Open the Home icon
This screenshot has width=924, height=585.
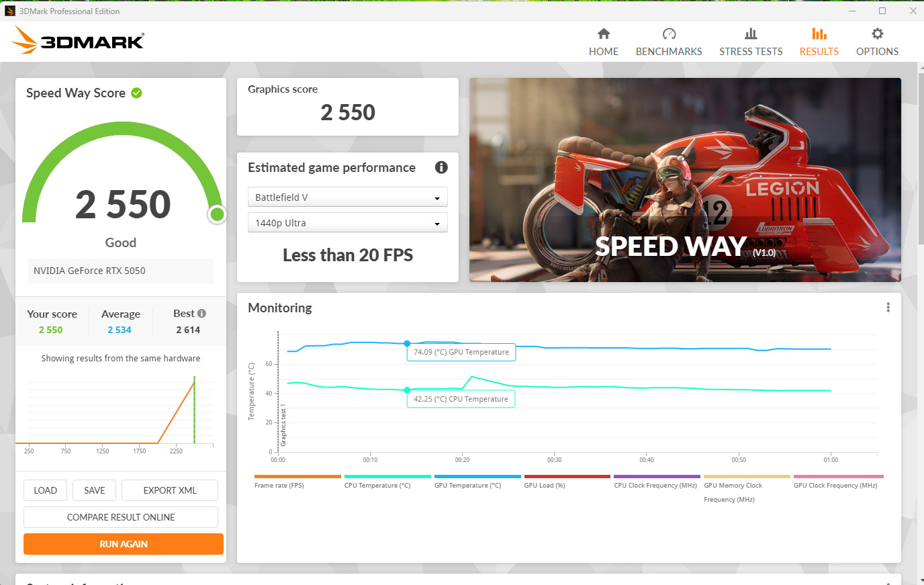[x=604, y=34]
